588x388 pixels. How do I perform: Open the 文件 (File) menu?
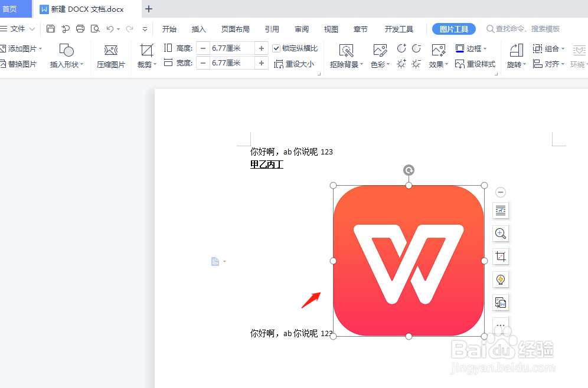(18, 28)
